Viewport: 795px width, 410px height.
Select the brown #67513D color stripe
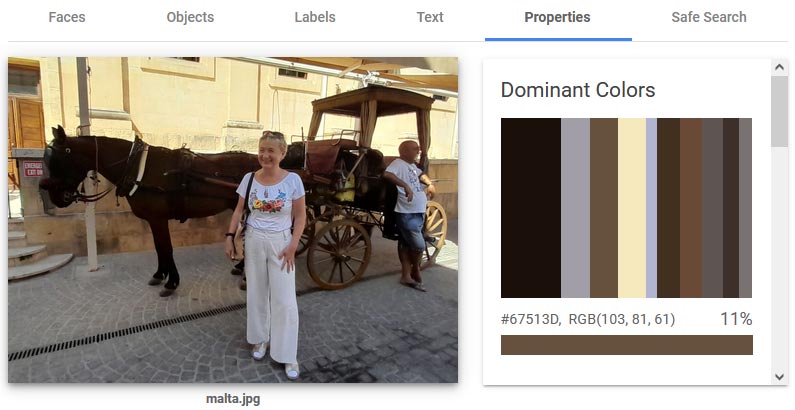click(604, 208)
